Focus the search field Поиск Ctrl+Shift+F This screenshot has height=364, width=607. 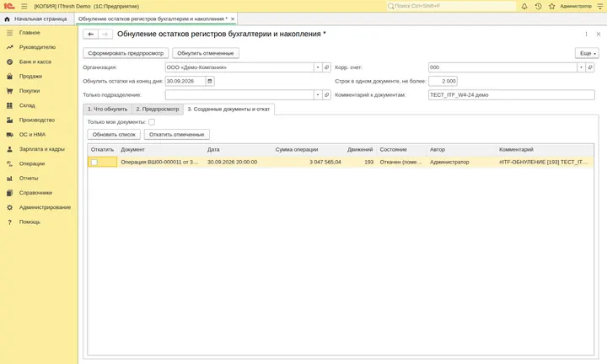click(x=451, y=6)
